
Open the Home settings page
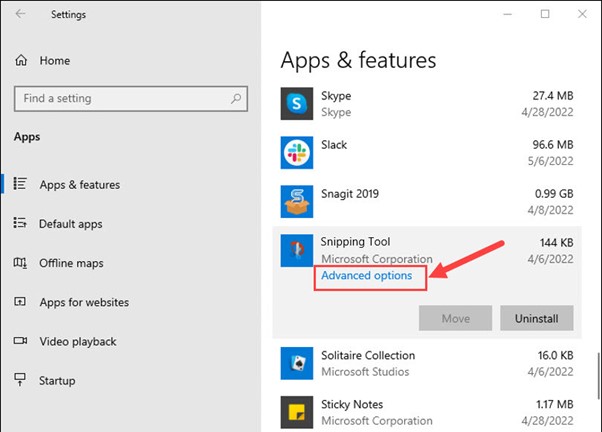click(x=55, y=61)
